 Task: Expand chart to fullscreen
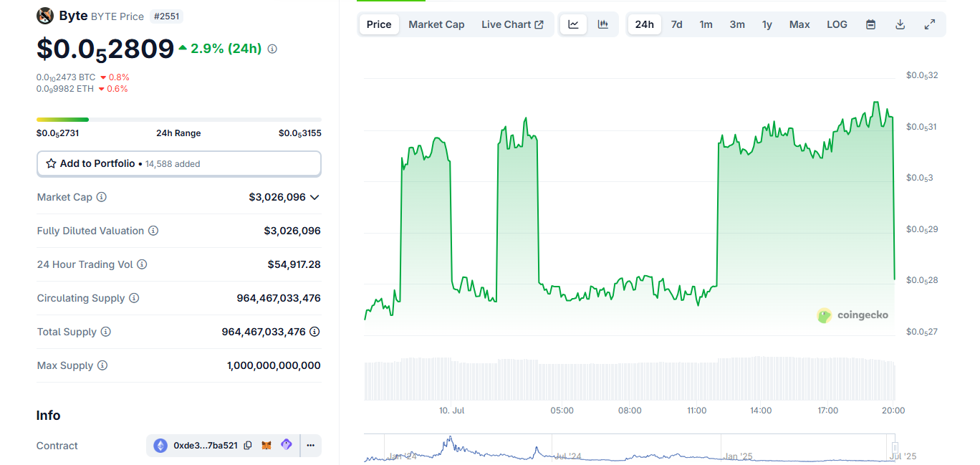pos(930,24)
